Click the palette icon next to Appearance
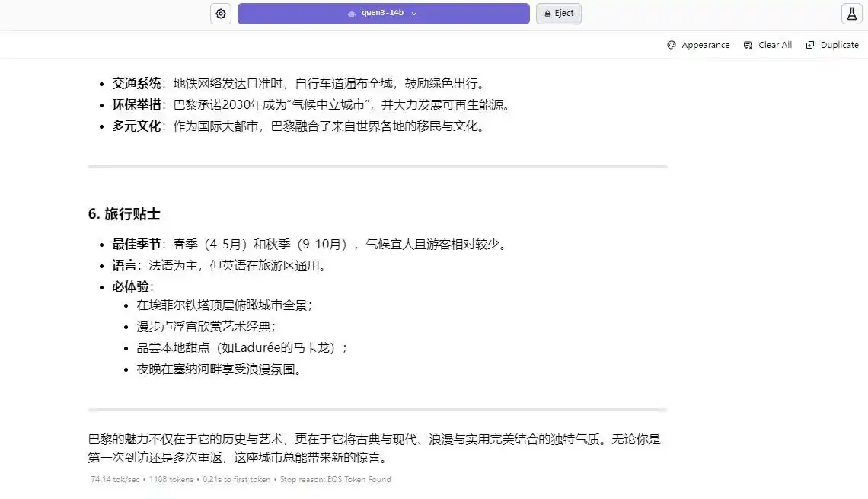Viewport: 868px width, 499px height. tap(671, 45)
